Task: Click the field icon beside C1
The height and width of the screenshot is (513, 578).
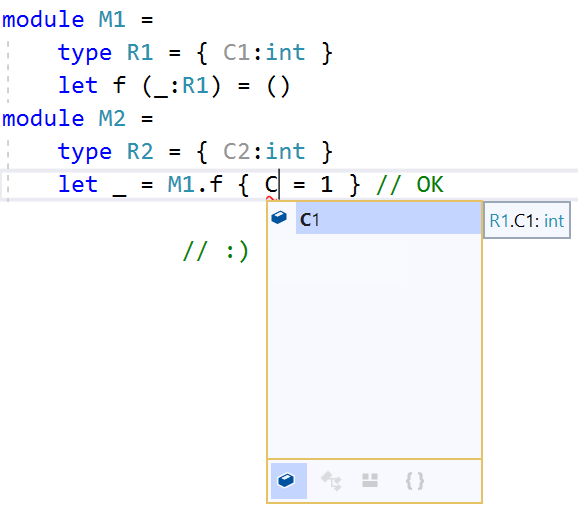Action: (279, 217)
